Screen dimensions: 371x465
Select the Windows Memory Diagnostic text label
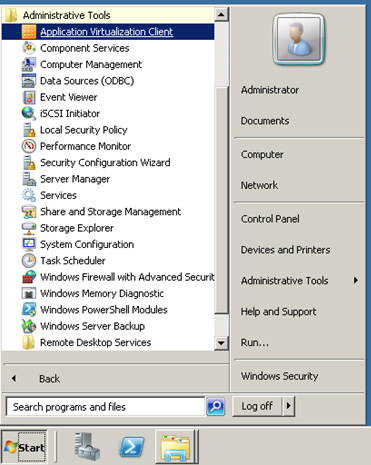tap(102, 293)
